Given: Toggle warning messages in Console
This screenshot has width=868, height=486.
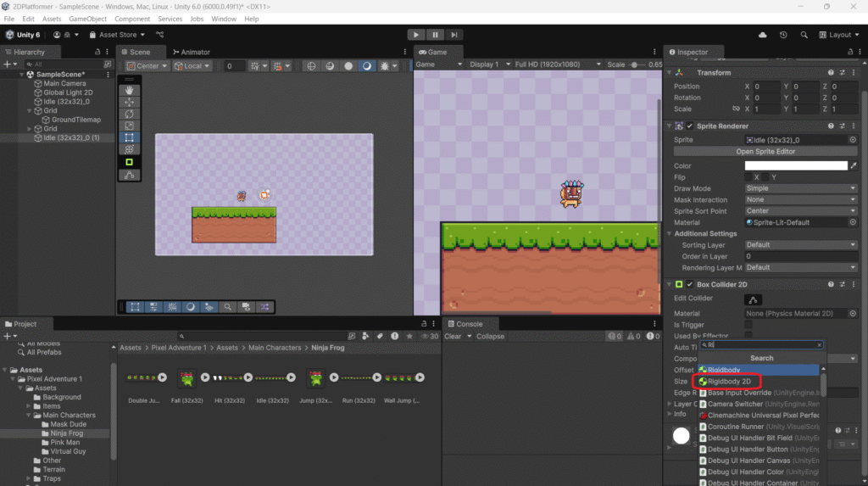Looking at the screenshot, I should tap(633, 336).
